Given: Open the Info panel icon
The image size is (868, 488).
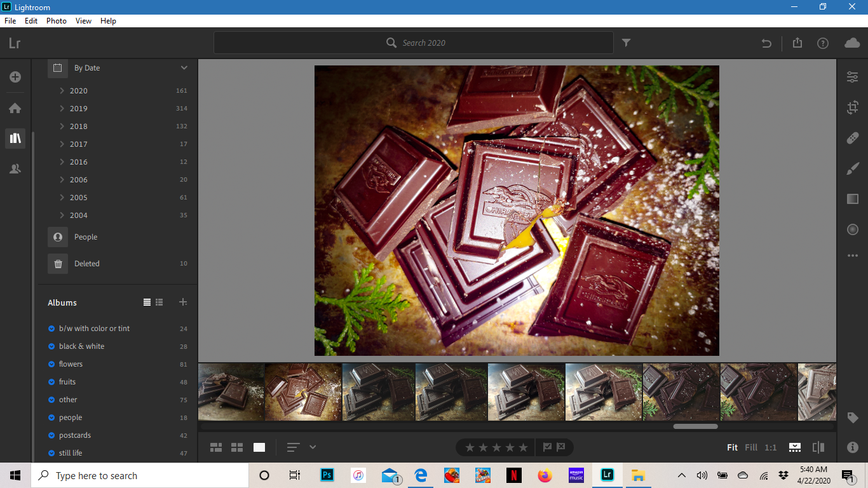Looking at the screenshot, I should pyautogui.click(x=852, y=447).
